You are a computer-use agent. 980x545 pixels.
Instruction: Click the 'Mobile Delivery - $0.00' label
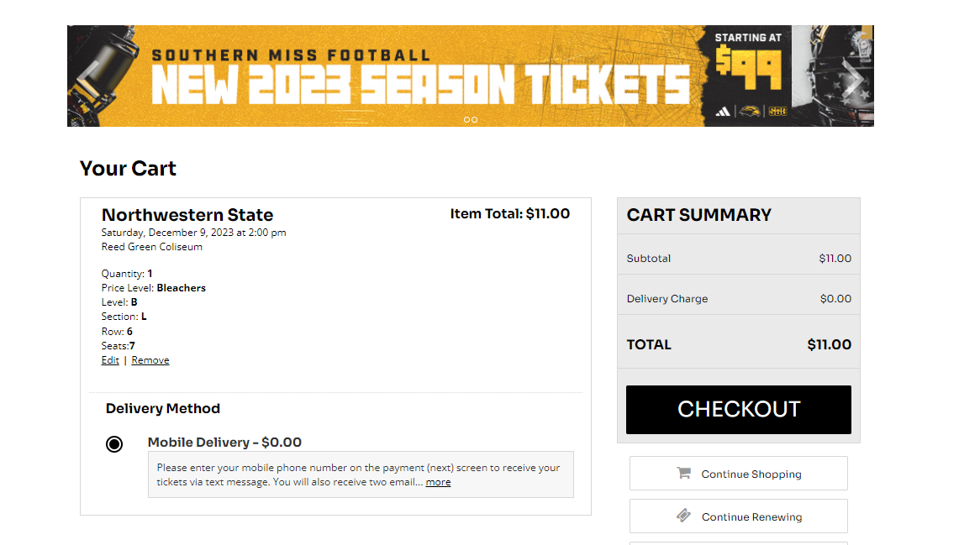point(224,443)
